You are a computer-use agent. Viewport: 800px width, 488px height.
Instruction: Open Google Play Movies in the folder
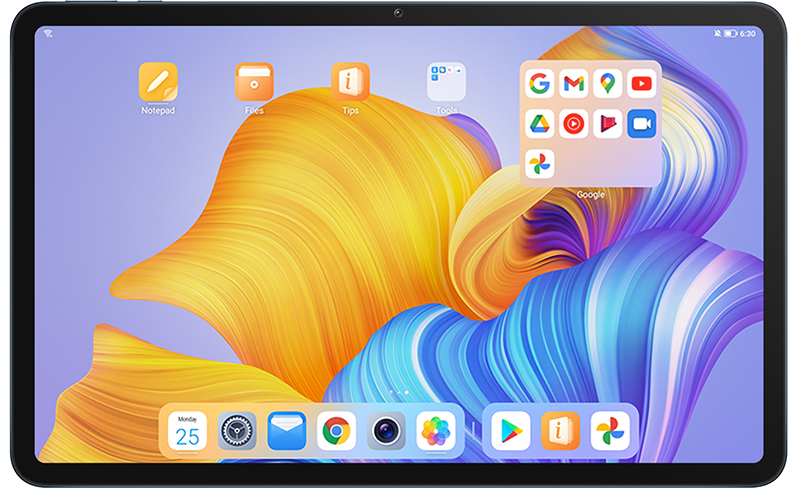click(607, 124)
